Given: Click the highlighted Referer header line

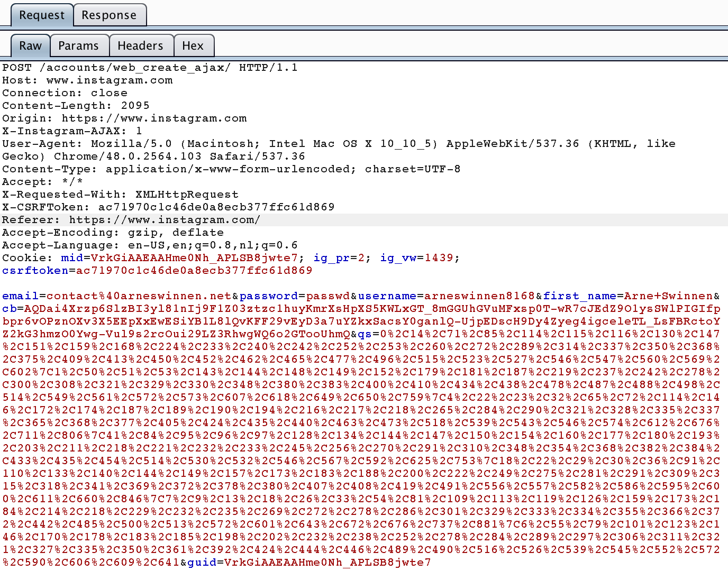Looking at the screenshot, I should tap(131, 220).
